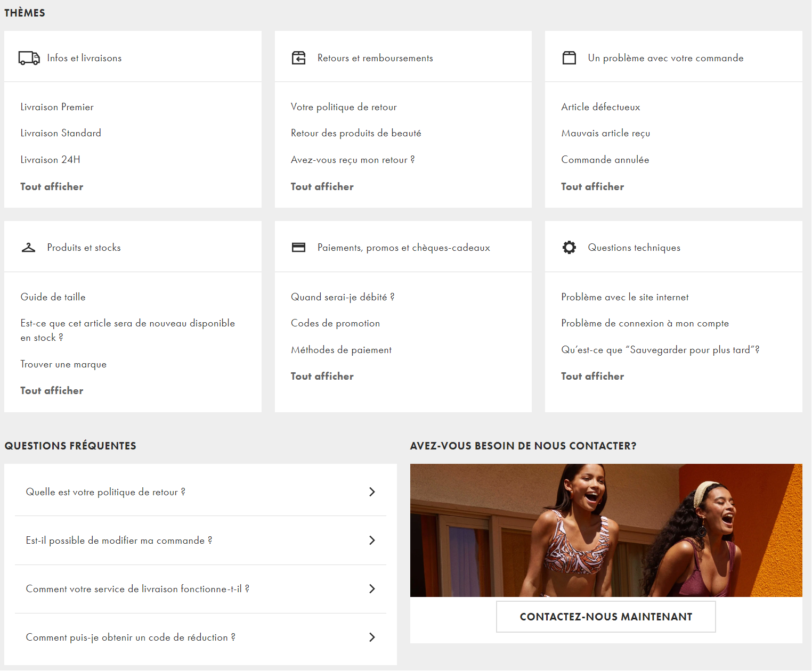Select Article défectueux
Viewport: 812px width, 671px height.
[x=600, y=107]
